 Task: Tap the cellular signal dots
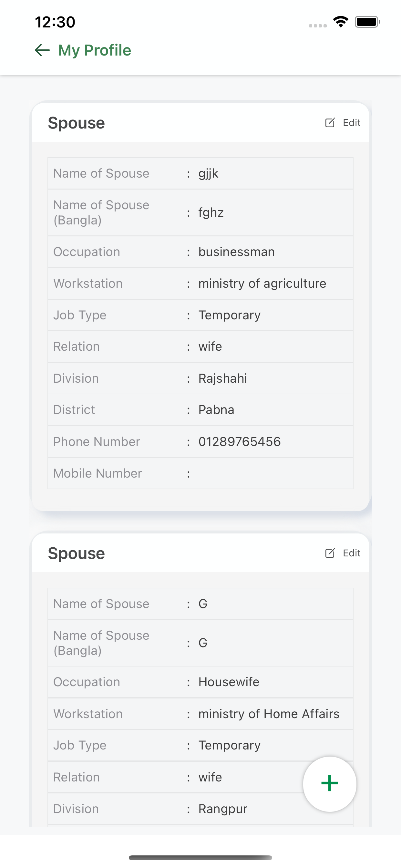click(x=317, y=26)
